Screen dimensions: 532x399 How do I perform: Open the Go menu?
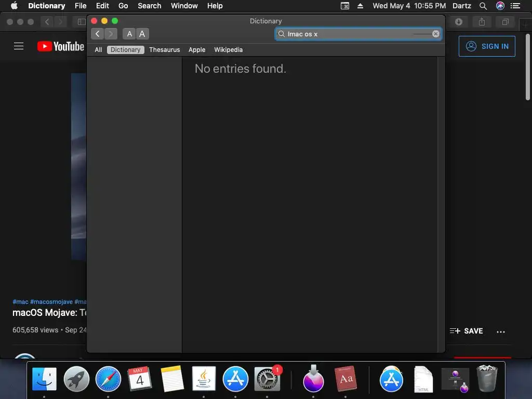[x=123, y=6]
